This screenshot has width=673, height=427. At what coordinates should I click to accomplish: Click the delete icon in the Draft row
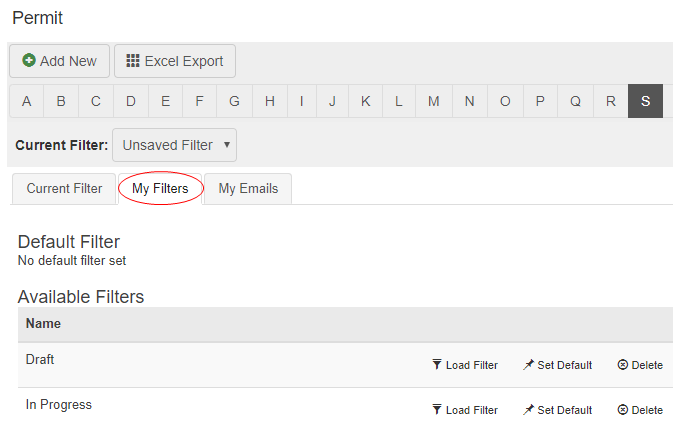[622, 365]
